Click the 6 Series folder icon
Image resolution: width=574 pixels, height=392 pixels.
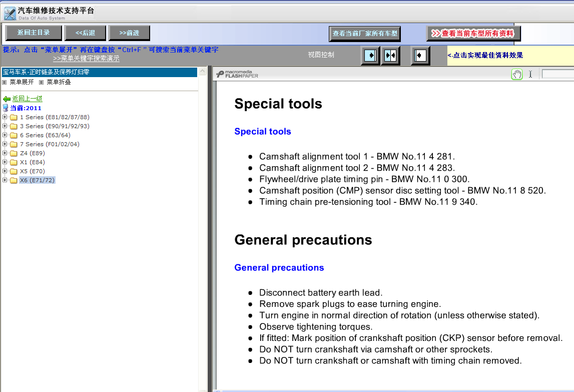pyautogui.click(x=14, y=135)
